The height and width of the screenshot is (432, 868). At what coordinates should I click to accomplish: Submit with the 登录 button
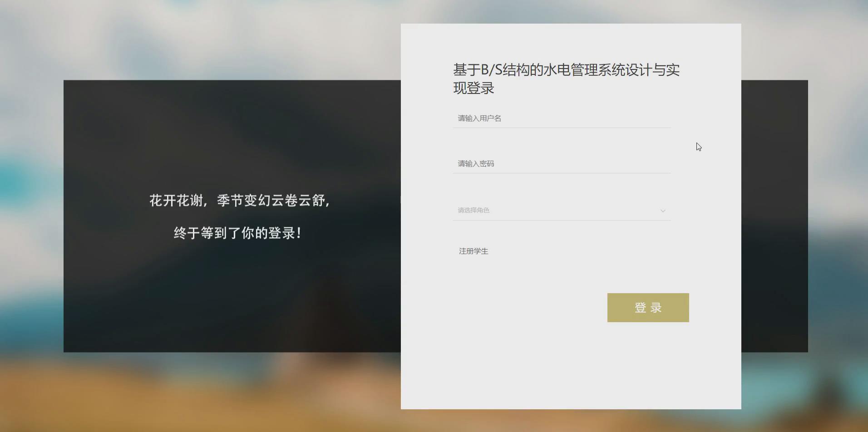(x=648, y=308)
